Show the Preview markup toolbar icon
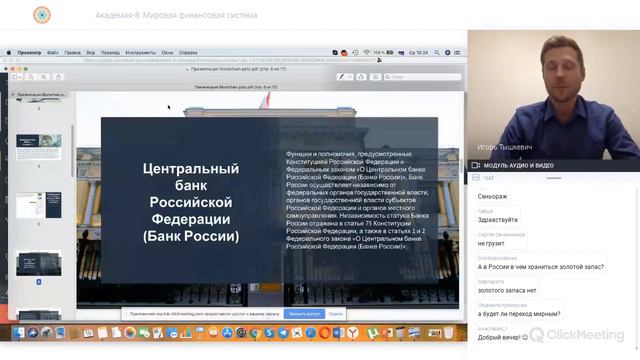The image size is (640, 360). coord(376,77)
